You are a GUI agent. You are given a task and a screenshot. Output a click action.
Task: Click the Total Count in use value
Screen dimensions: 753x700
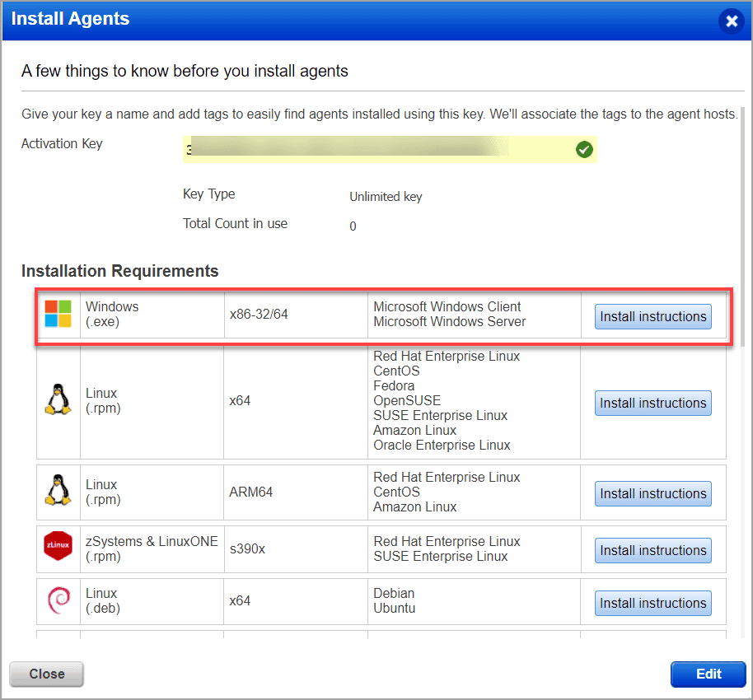click(x=353, y=226)
